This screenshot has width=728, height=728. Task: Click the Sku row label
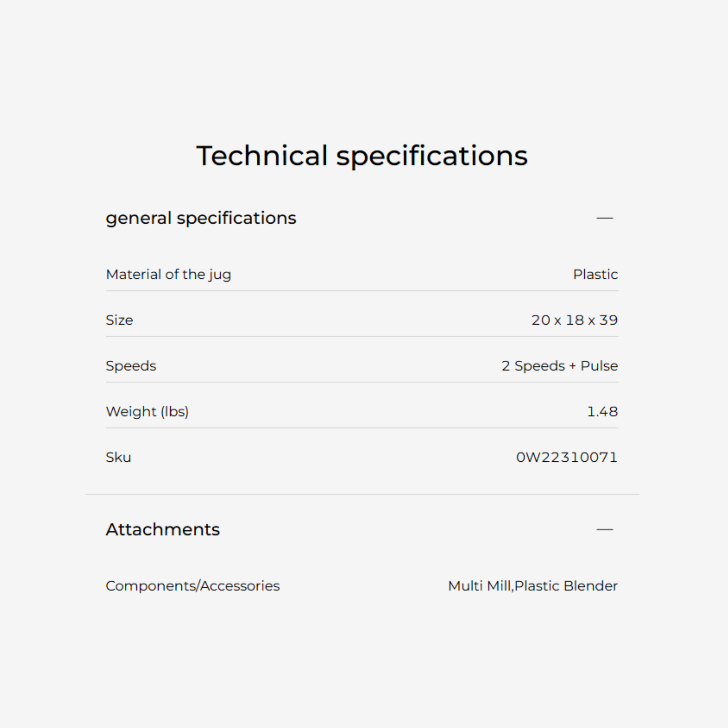pos(118,457)
